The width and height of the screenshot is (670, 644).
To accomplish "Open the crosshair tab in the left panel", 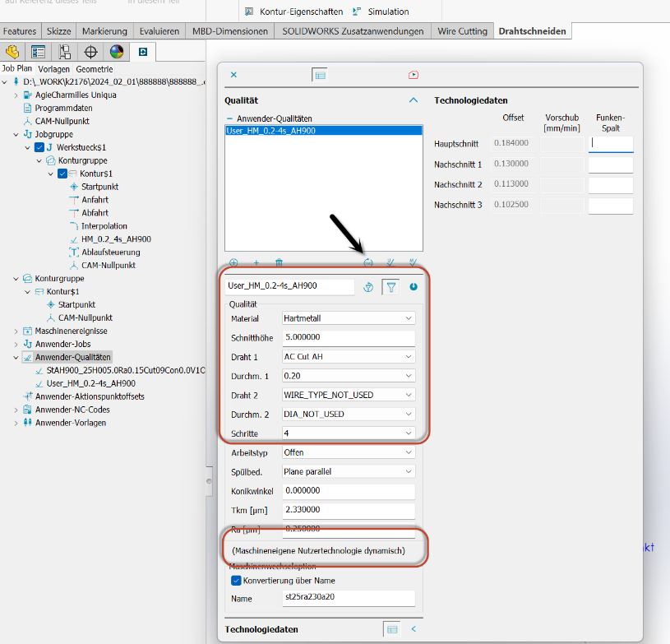I will pyautogui.click(x=90, y=53).
